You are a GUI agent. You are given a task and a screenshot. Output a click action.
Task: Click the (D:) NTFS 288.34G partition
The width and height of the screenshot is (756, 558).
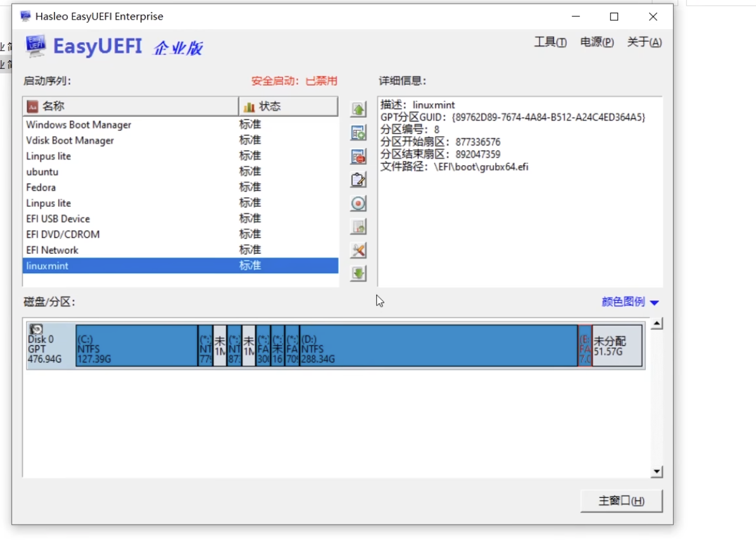(x=439, y=345)
